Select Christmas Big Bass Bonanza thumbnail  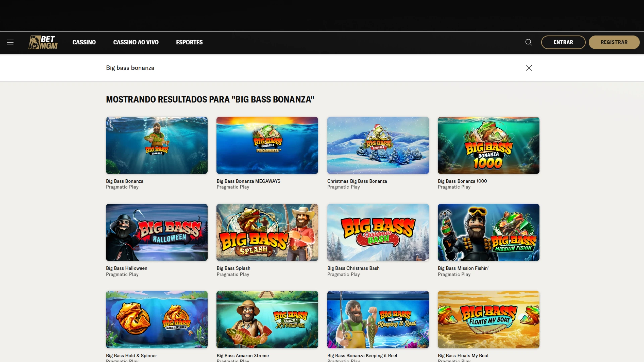click(378, 145)
